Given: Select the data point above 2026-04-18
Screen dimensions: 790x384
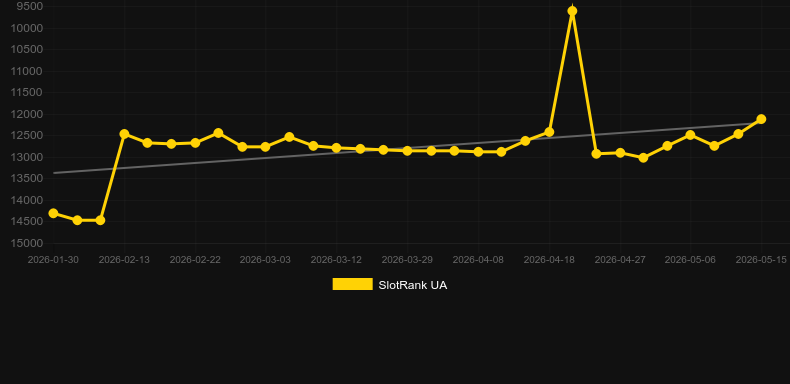Looking at the screenshot, I should click(549, 132).
